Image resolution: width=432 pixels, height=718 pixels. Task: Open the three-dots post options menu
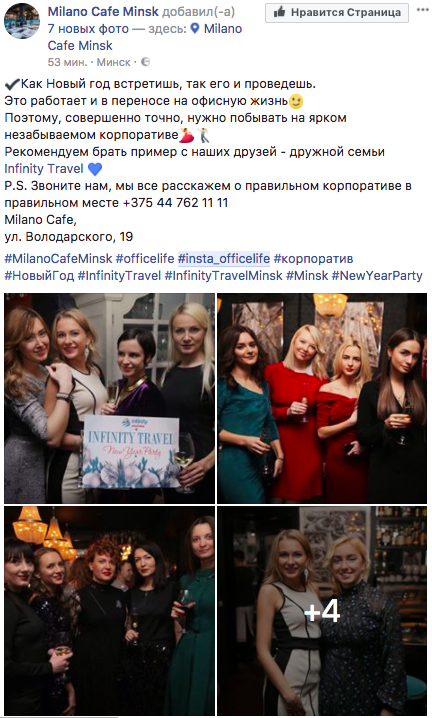click(422, 10)
